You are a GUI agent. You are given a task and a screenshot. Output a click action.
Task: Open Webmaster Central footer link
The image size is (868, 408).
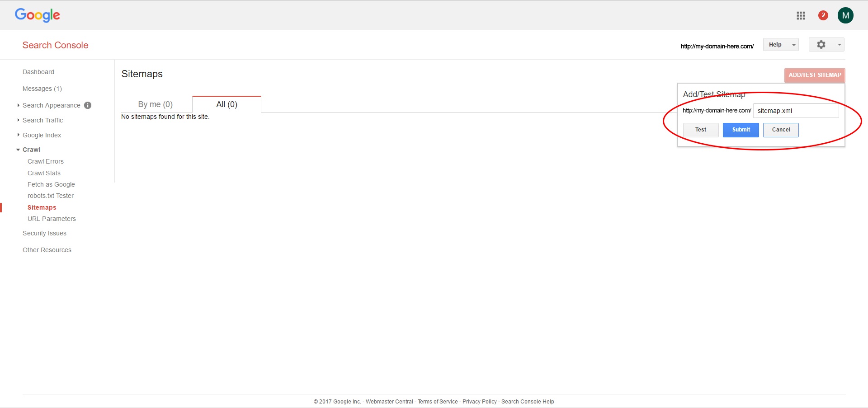click(389, 402)
